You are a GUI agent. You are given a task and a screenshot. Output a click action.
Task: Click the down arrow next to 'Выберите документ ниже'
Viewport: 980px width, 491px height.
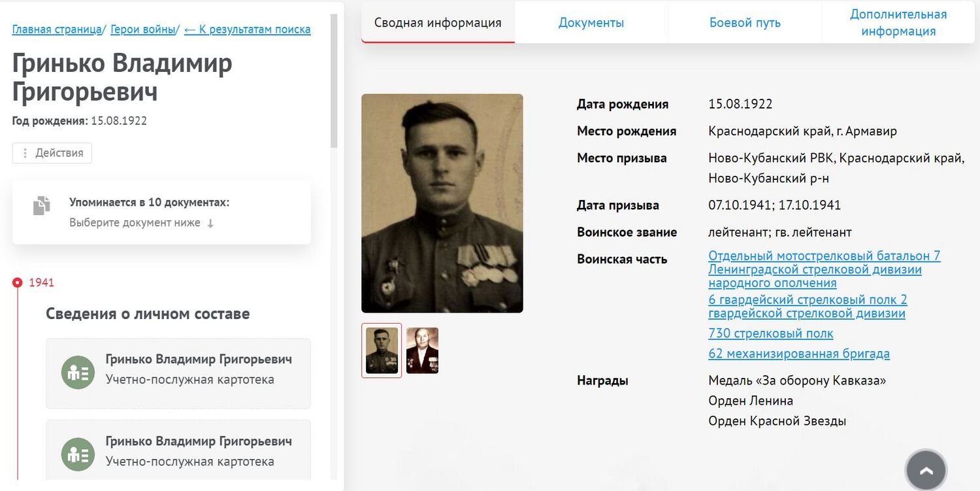click(210, 223)
